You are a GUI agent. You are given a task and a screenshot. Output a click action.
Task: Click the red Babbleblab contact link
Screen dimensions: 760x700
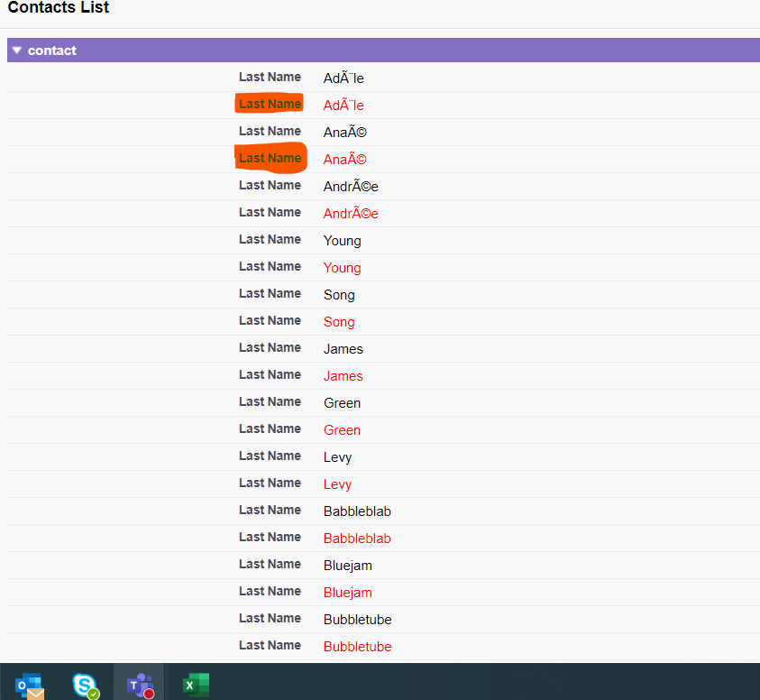click(x=357, y=538)
